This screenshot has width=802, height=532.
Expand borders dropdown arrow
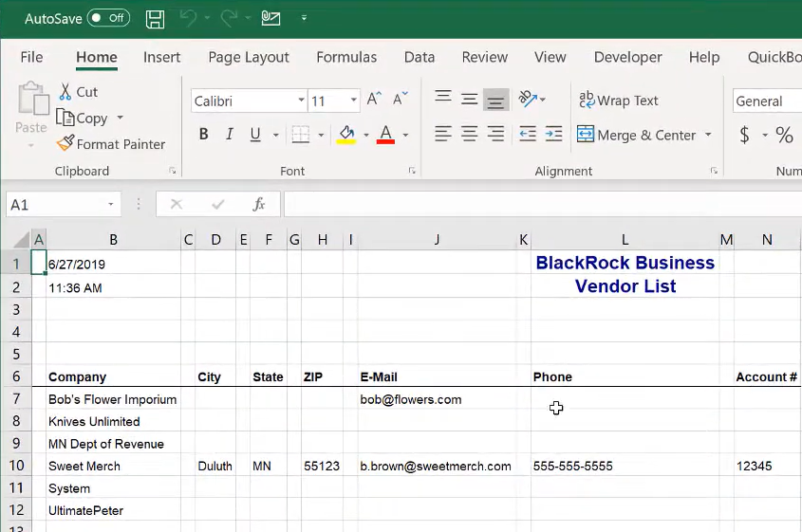tap(321, 135)
